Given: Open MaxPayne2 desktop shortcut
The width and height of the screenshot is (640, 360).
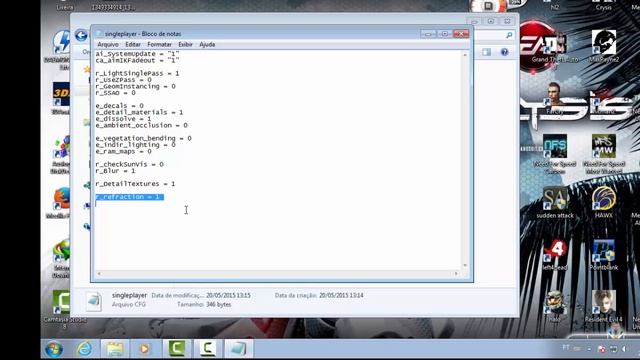Looking at the screenshot, I should tap(604, 46).
